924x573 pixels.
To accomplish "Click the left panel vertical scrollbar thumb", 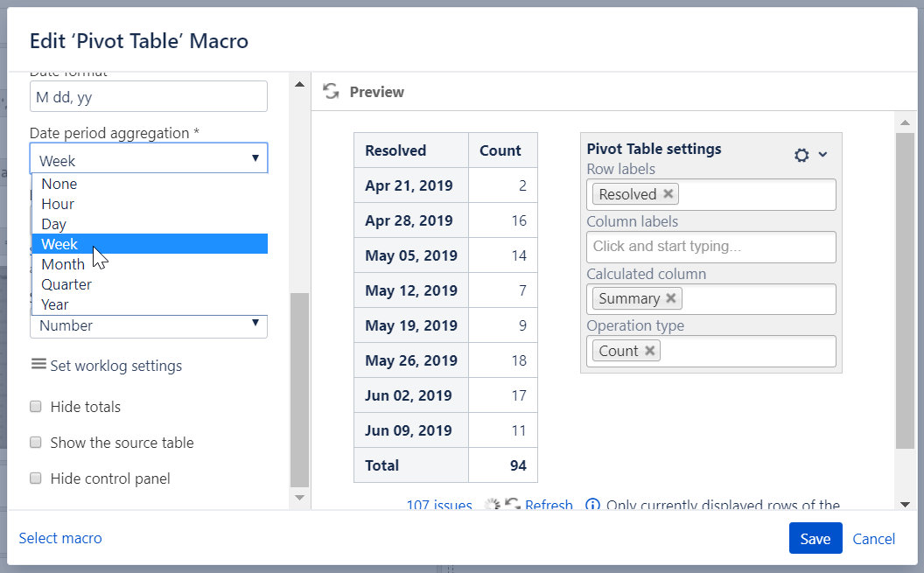I will (x=298, y=389).
